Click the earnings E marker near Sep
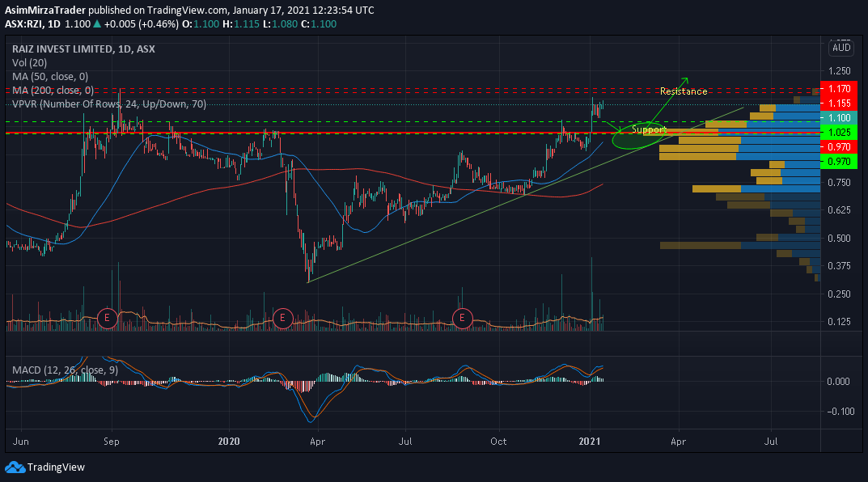868x482 pixels. pos(107,318)
